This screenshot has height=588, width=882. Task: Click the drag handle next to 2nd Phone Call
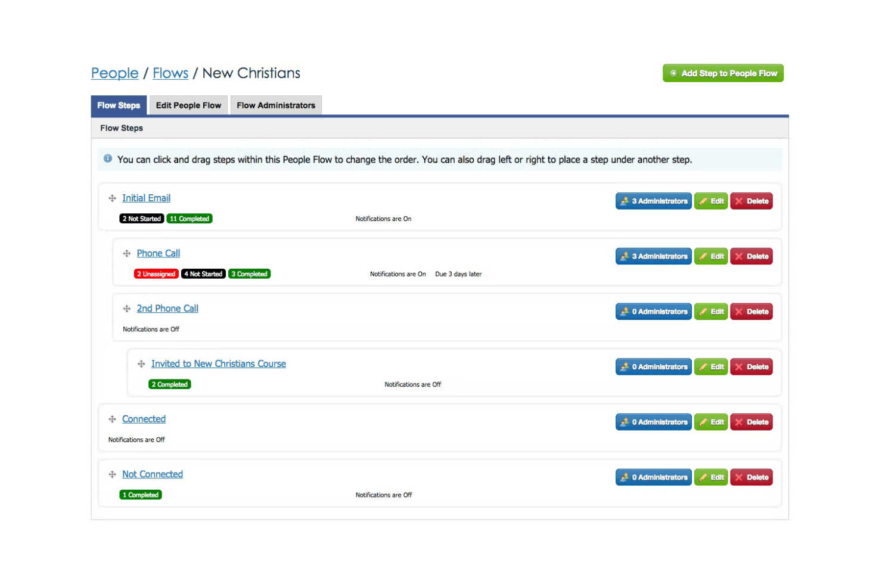(x=127, y=309)
